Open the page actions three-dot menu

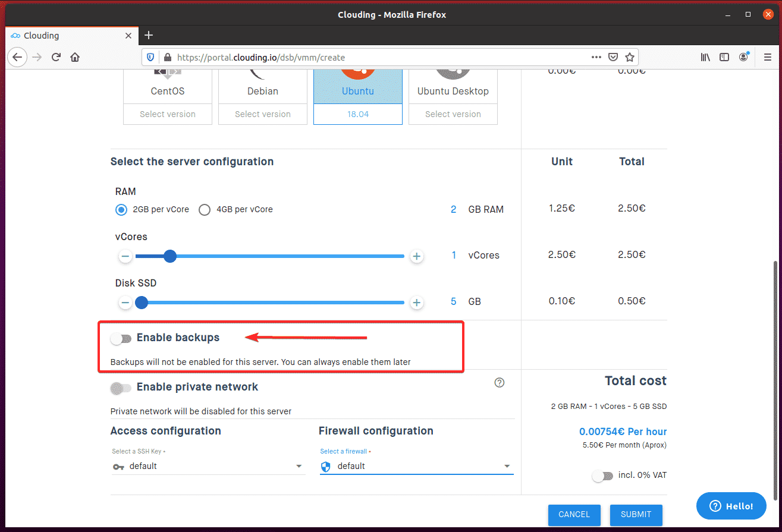point(596,58)
